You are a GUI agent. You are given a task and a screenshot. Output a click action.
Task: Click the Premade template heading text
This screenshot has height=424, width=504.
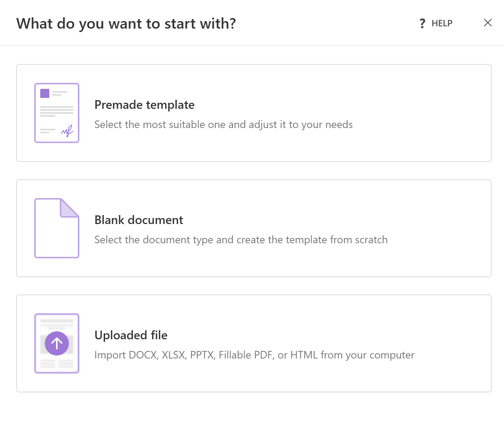tap(144, 105)
